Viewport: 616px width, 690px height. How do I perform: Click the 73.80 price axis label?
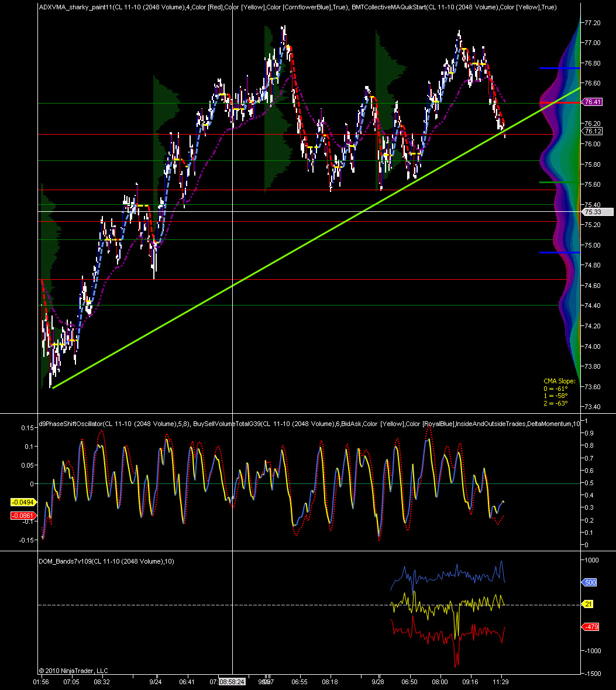pyautogui.click(x=592, y=366)
